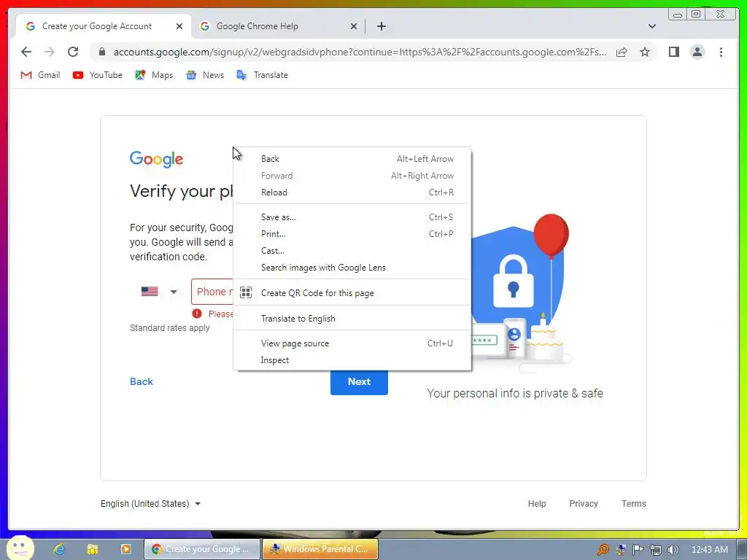Open the YouTube bookmark
Viewport: 747px width, 560px height.
tap(98, 75)
